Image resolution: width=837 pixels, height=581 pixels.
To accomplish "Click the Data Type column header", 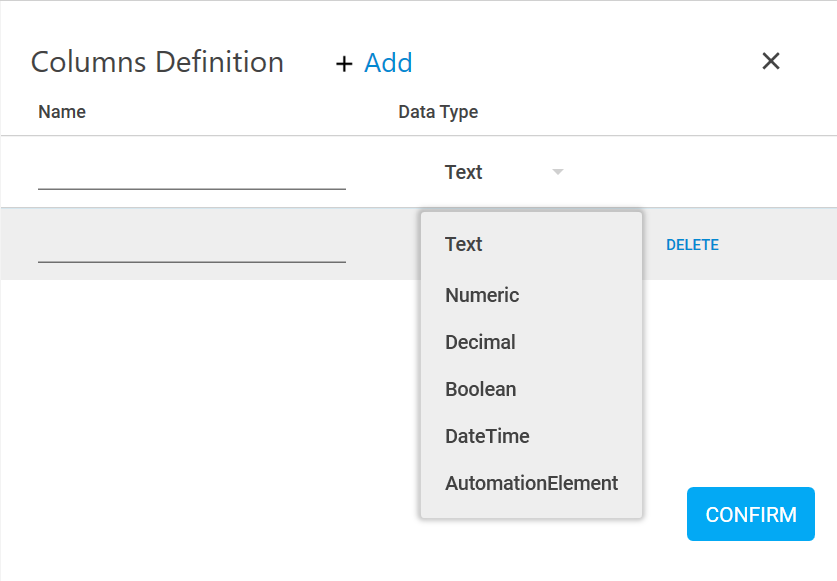I will point(438,112).
